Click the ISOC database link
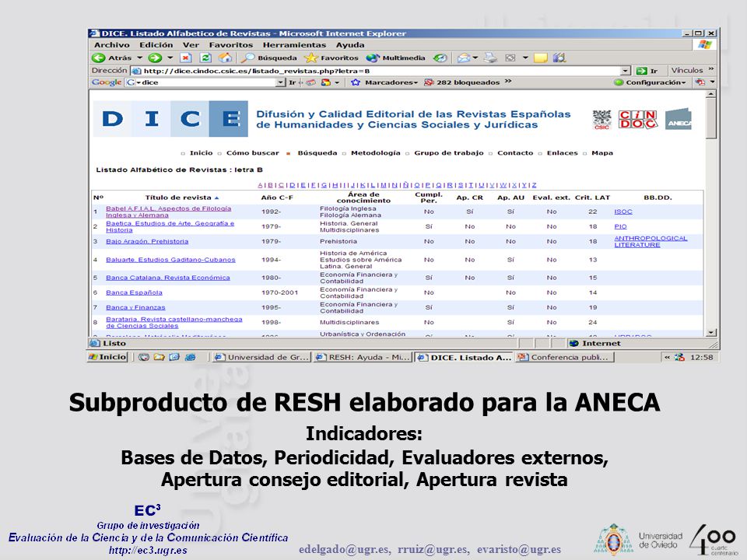 coord(623,212)
